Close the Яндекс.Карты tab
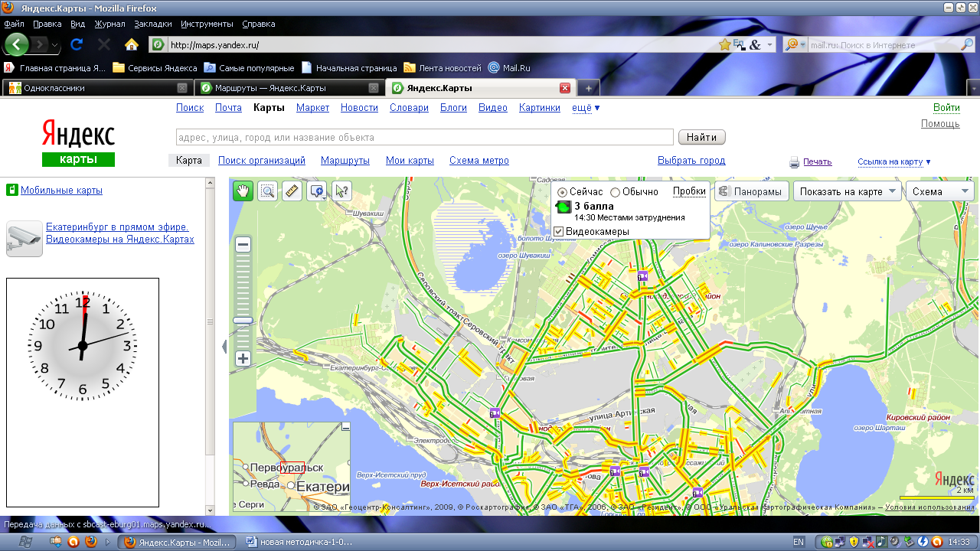This screenshot has height=551, width=980. pos(565,88)
